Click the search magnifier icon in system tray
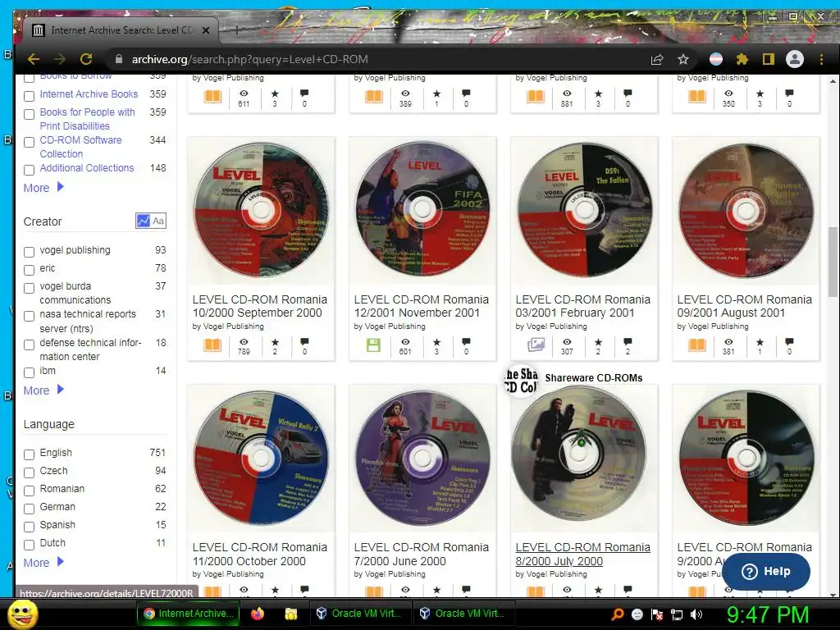Screen dimensions: 840x630 pyautogui.click(x=617, y=614)
